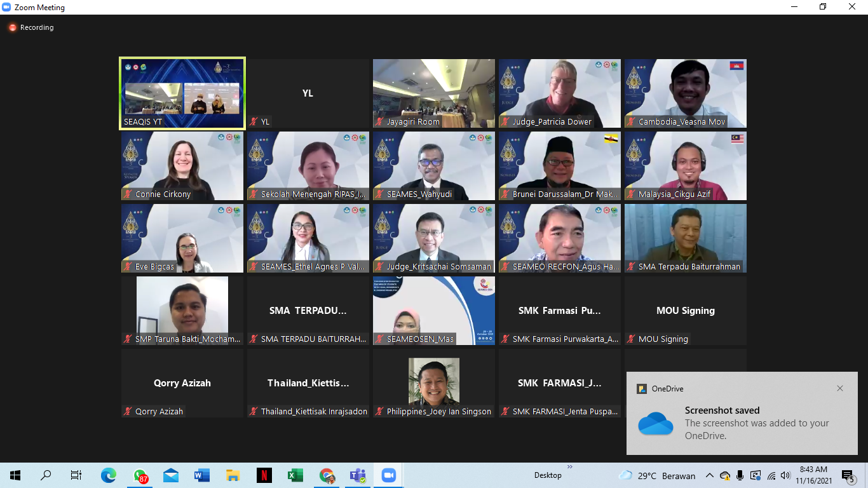Select the SEAQIS YT video tile
The image size is (868, 488).
[x=182, y=93]
